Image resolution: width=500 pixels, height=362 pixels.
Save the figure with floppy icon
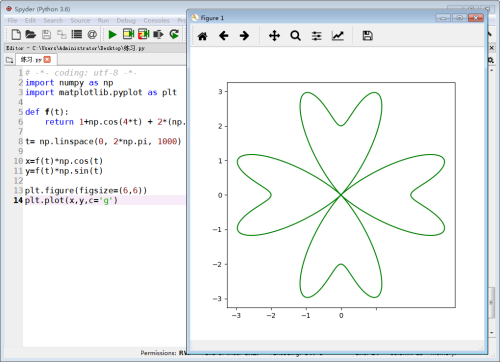click(367, 36)
